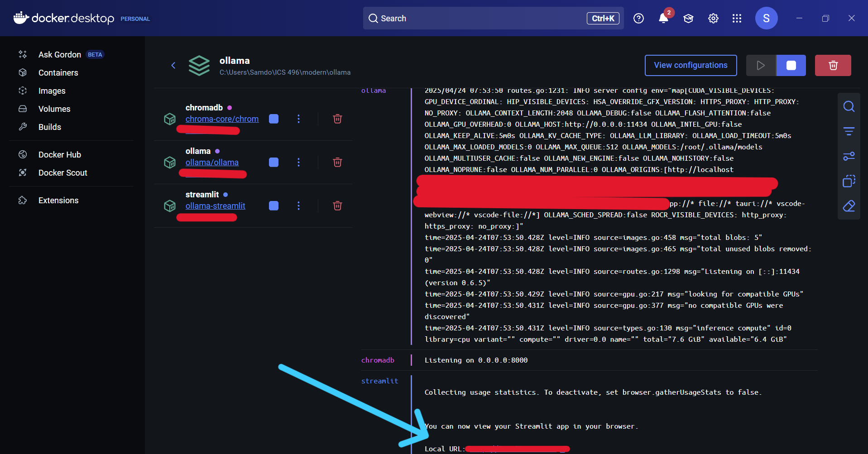Stop the ollama stack
Viewport: 868px width, 454px height.
[x=791, y=65]
